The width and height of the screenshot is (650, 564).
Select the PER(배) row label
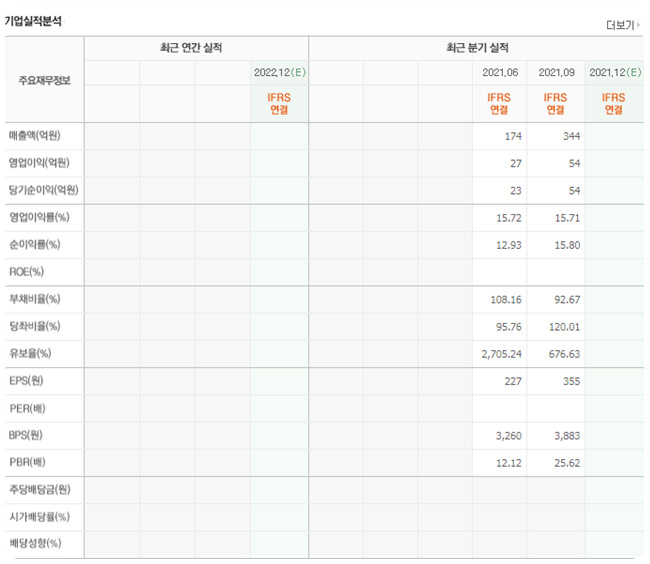[27, 409]
